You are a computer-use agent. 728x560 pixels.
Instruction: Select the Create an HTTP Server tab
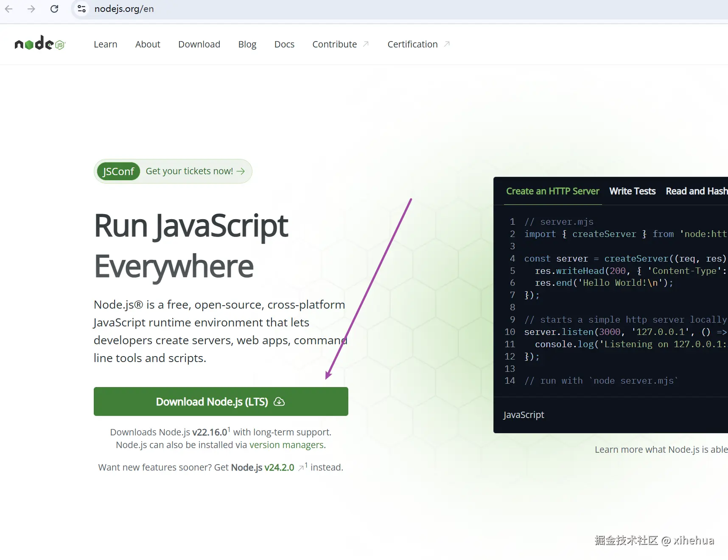(x=553, y=191)
